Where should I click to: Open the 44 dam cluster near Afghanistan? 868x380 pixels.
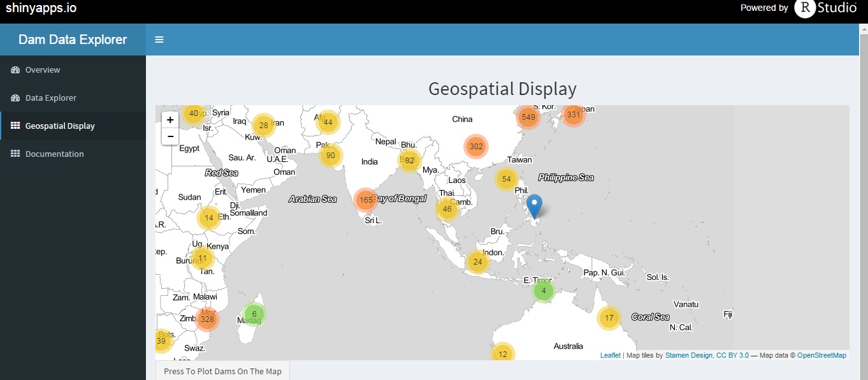(328, 122)
